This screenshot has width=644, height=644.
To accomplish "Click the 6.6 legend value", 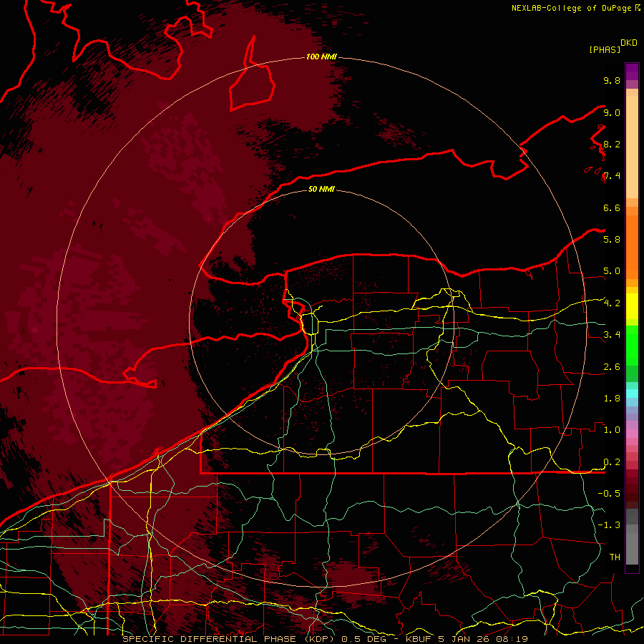I will 612,208.
